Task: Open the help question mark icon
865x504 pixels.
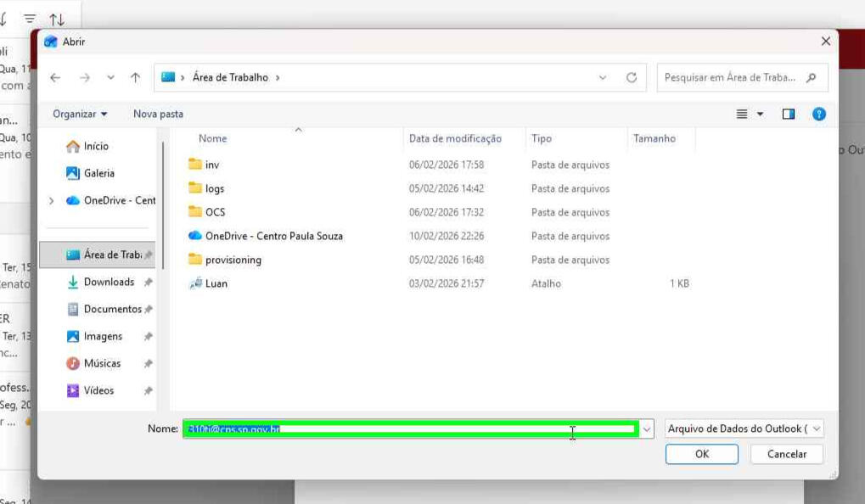Action: pyautogui.click(x=818, y=114)
